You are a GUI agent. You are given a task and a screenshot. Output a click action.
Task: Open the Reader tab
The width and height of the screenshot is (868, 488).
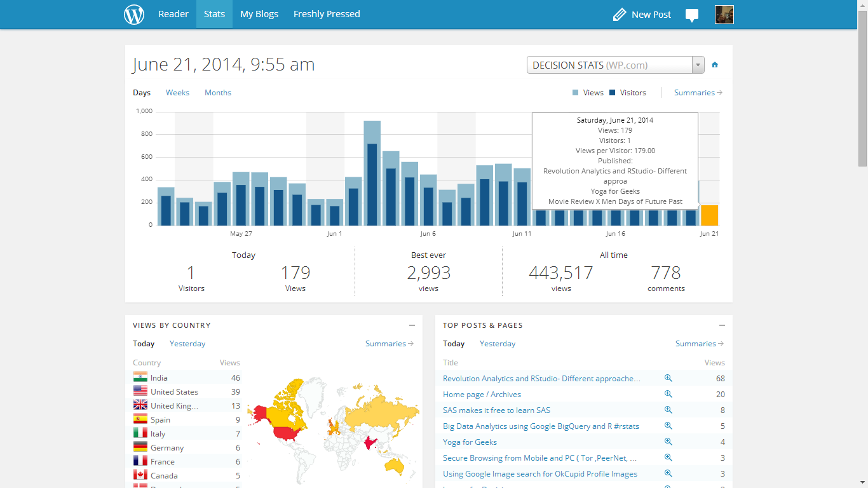173,14
